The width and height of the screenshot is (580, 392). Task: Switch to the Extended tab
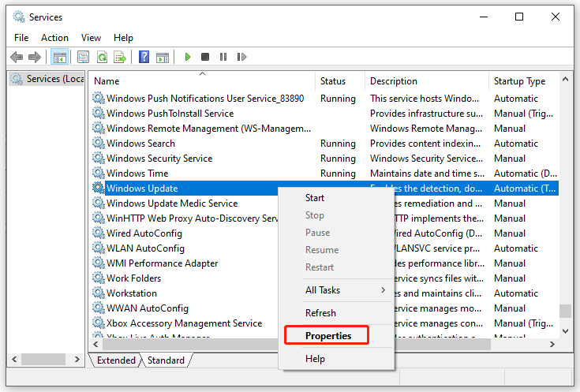tap(116, 360)
